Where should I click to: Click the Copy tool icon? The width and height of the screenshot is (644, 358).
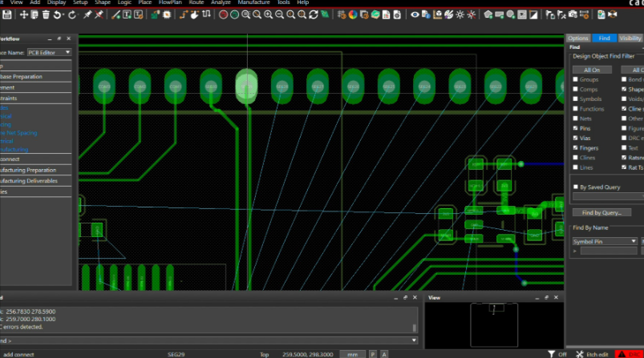35,14
